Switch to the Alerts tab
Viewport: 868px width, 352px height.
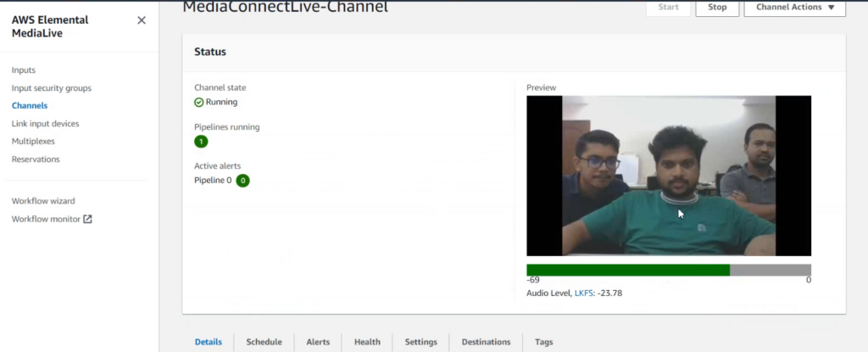(x=318, y=342)
